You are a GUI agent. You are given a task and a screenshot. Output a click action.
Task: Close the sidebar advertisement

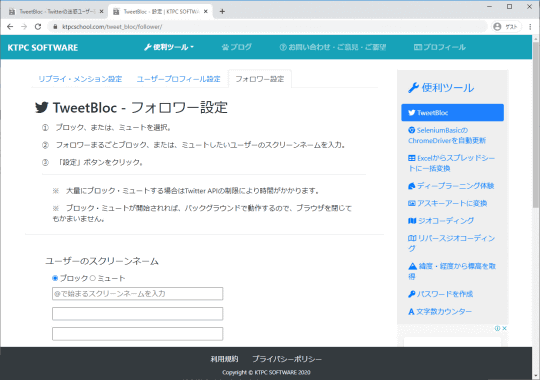tap(505, 328)
